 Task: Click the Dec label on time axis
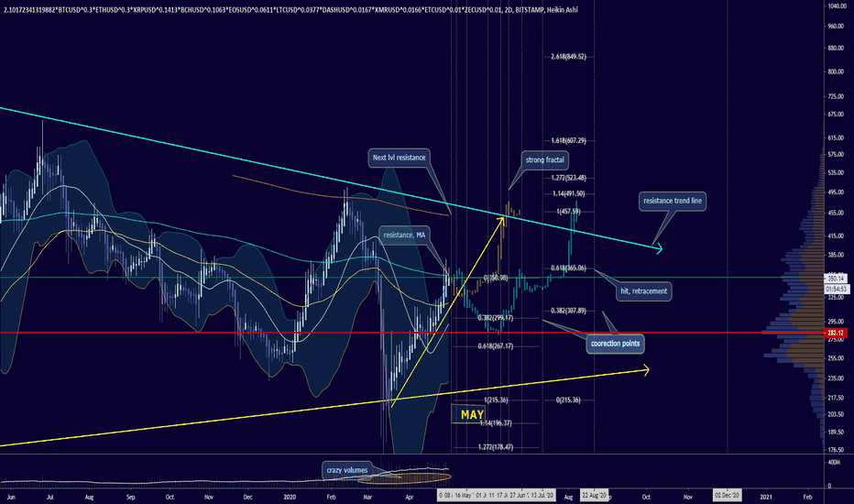247,497
